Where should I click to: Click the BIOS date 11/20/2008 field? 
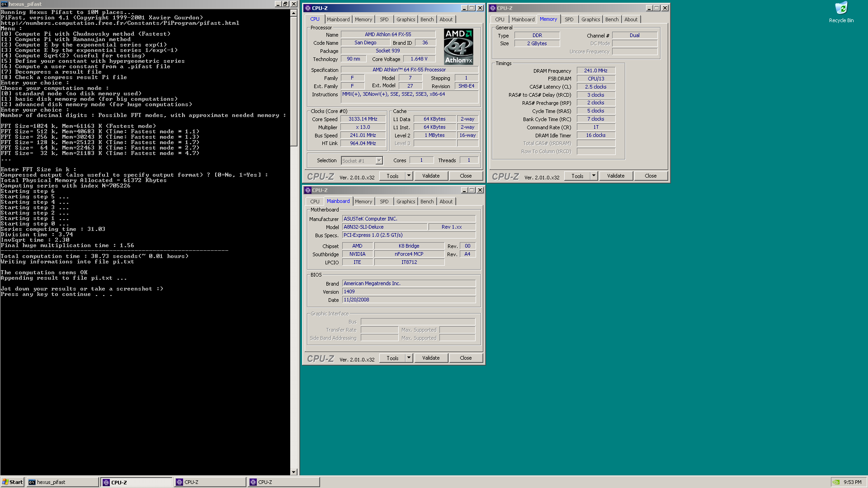(409, 300)
